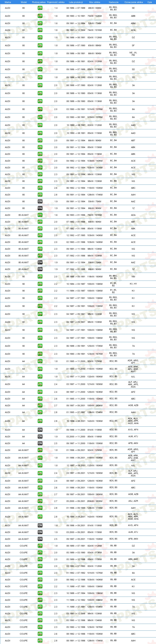
Task: Click petrol icon in A4 2.7 AGB, AZB row
Action: pos(40,405)
